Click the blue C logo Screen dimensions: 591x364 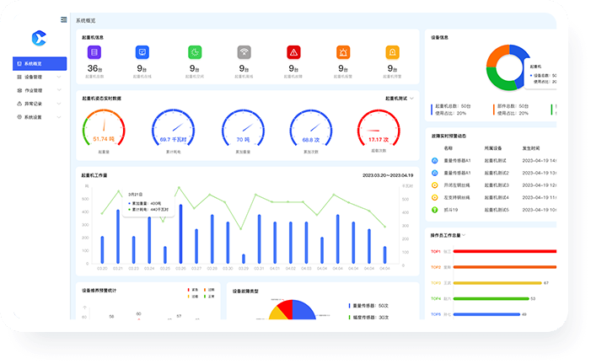tap(38, 37)
